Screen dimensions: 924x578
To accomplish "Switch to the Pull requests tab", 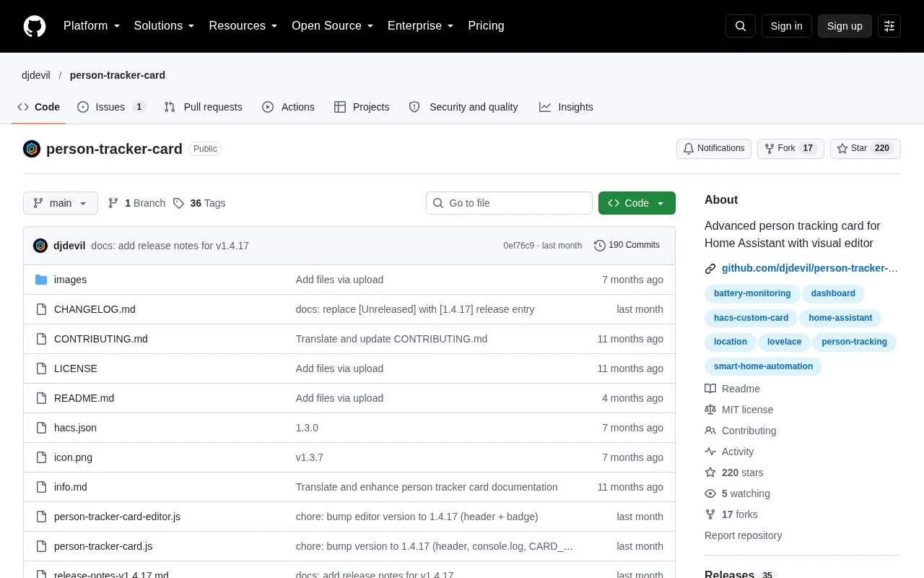I will (x=203, y=107).
